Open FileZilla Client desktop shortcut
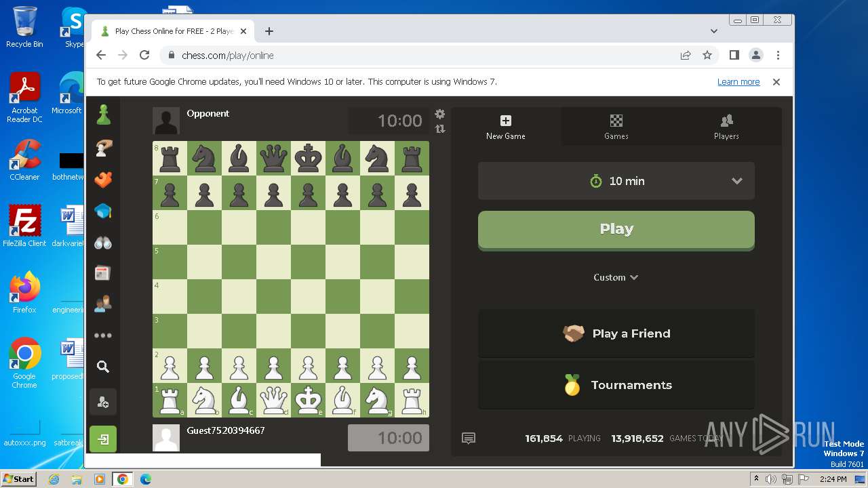 (x=25, y=226)
